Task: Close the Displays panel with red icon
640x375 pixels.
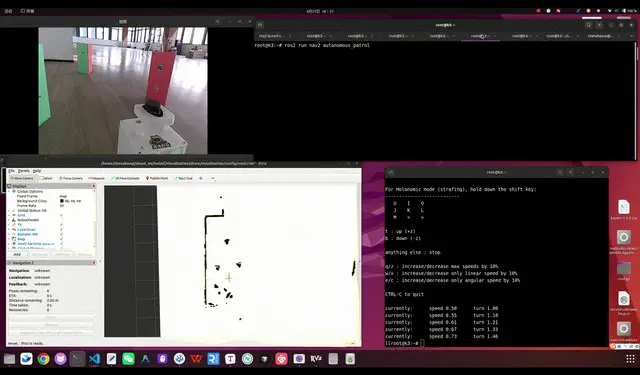Action: [x=93, y=186]
